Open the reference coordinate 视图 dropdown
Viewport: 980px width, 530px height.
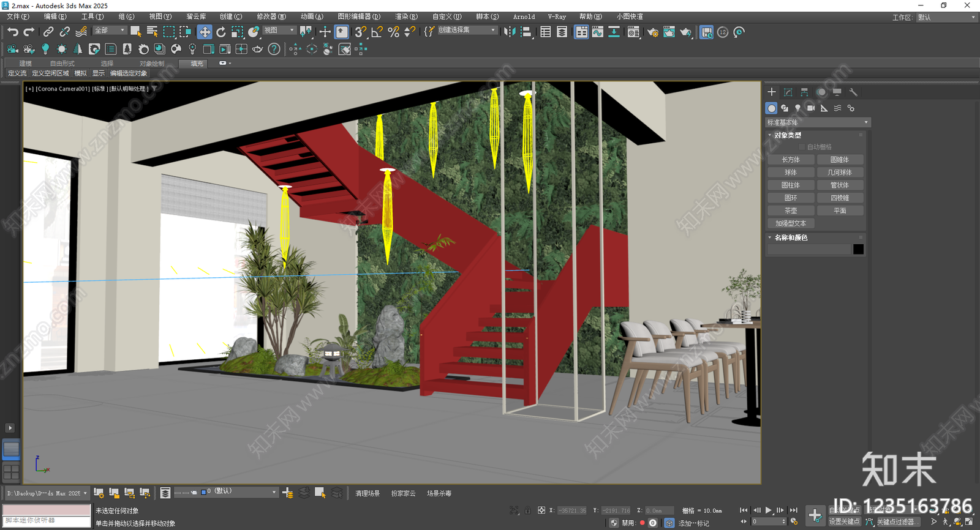click(x=280, y=30)
